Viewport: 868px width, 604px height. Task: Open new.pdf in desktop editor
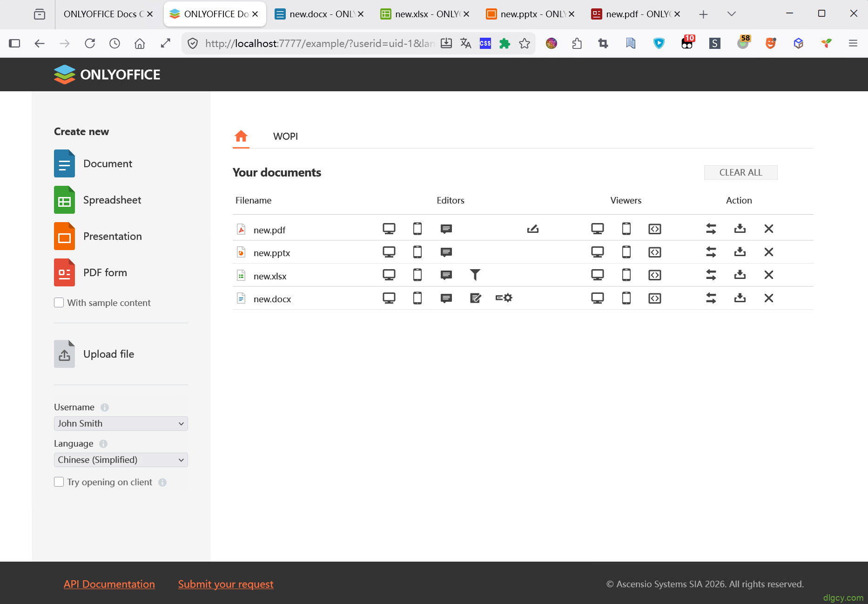click(x=389, y=229)
